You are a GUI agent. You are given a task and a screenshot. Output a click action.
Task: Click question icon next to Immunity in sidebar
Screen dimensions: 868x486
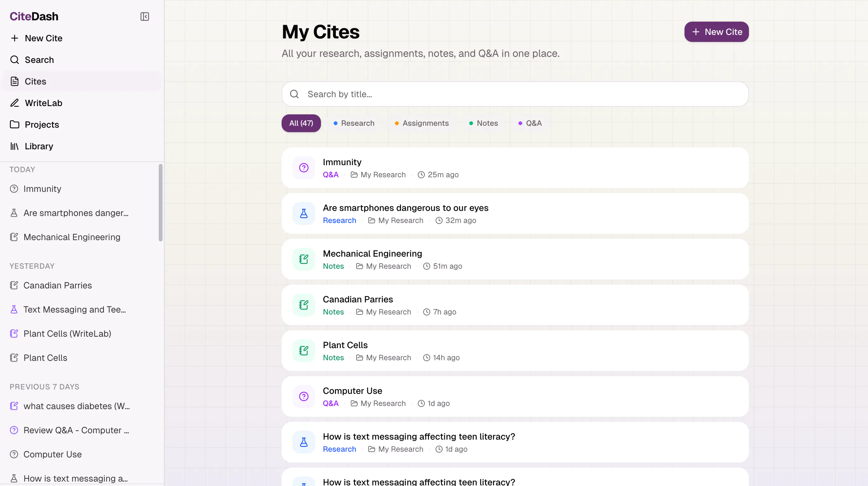click(14, 189)
